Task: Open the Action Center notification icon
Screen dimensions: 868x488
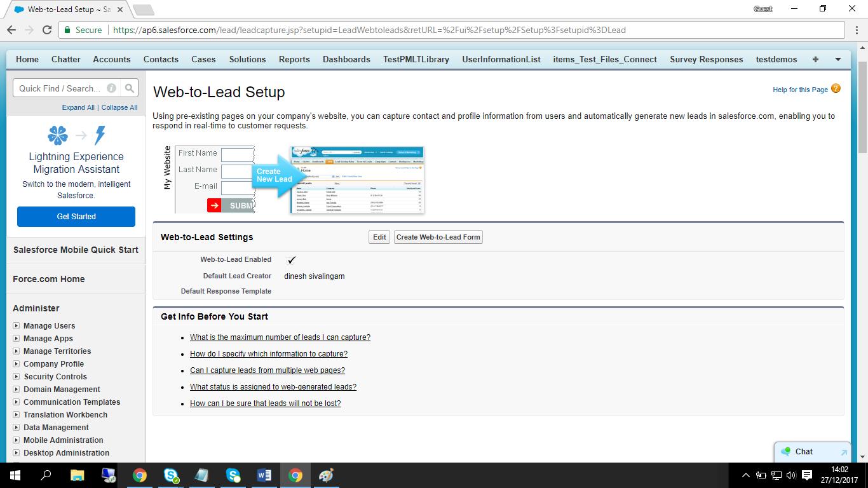Action: point(807,475)
